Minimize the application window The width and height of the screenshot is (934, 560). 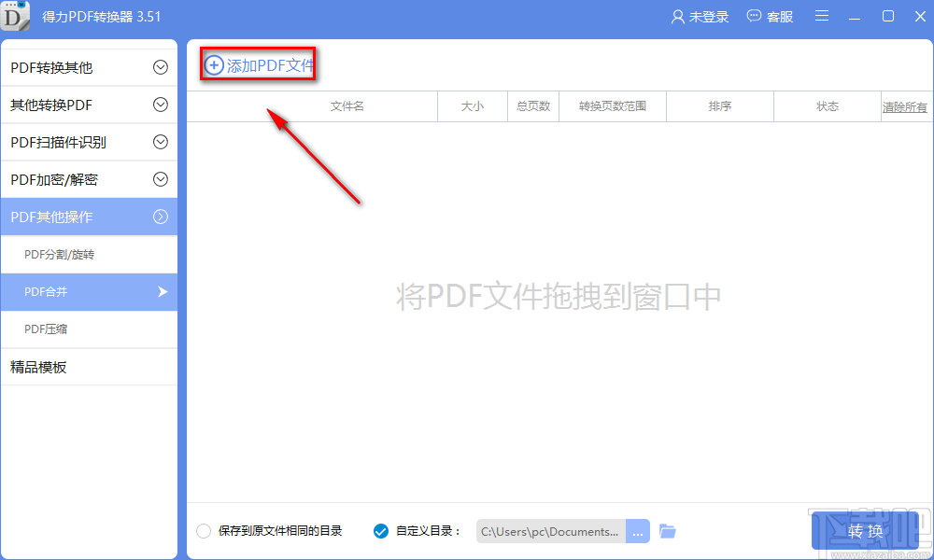(x=855, y=17)
